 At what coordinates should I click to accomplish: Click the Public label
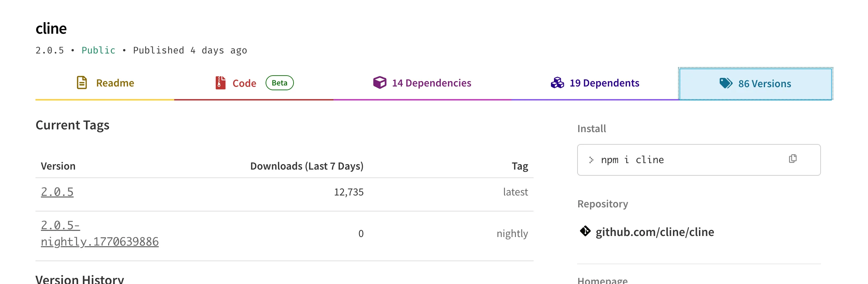click(98, 50)
